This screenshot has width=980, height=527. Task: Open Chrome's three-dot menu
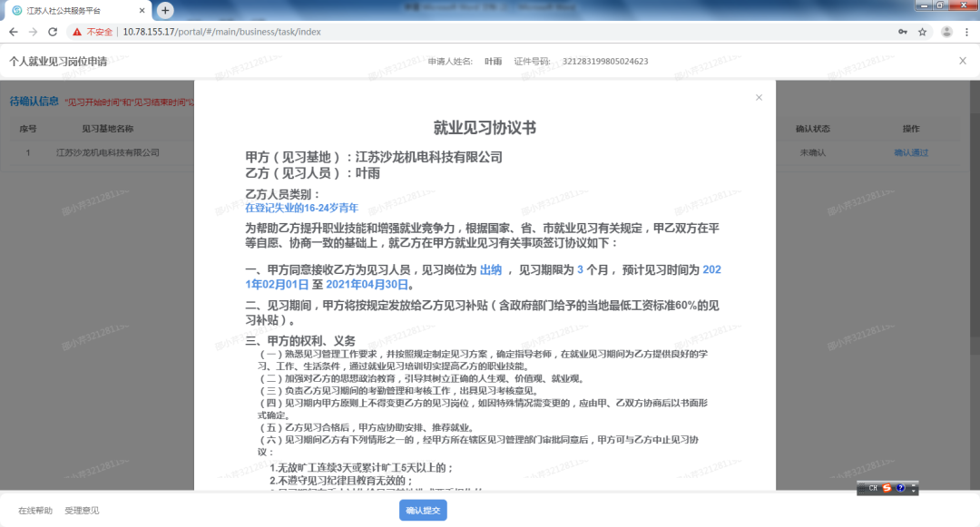pyautogui.click(x=966, y=32)
